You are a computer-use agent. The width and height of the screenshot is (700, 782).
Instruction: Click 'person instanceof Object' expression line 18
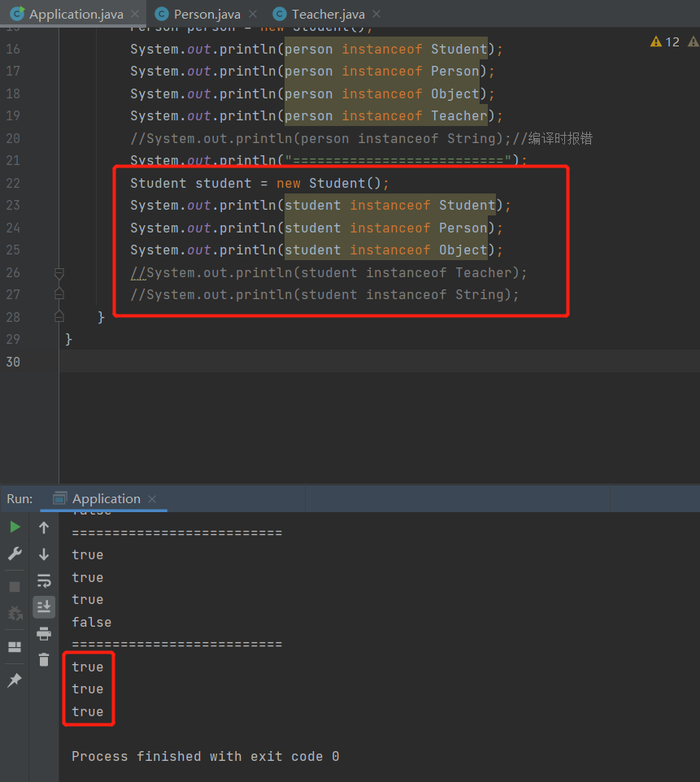pos(381,93)
